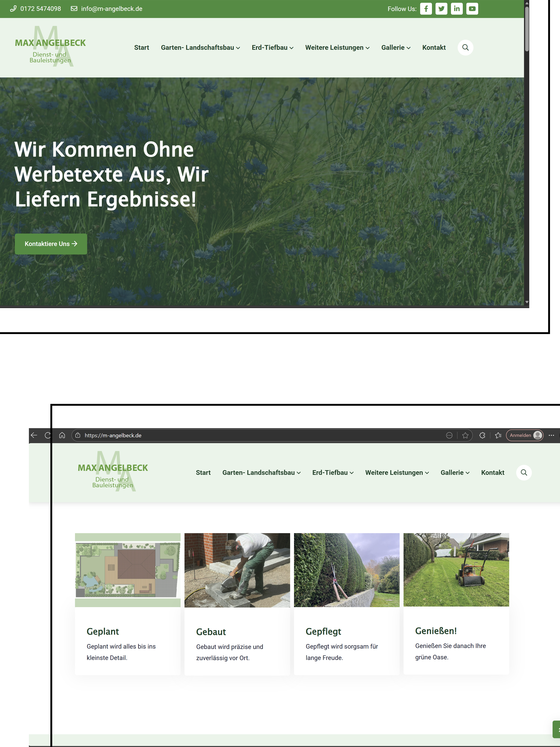The height and width of the screenshot is (747, 560).
Task: Click the Kontaktiere Uns button
Action: tap(51, 244)
